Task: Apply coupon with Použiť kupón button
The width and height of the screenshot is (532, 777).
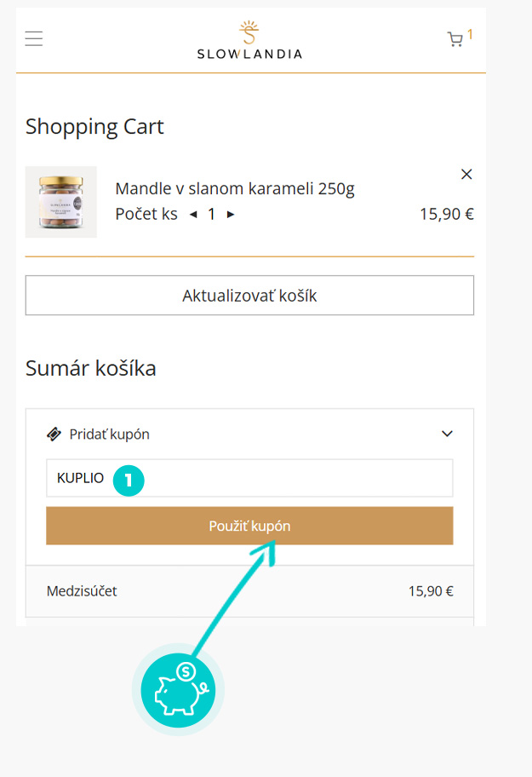Action: 249,526
